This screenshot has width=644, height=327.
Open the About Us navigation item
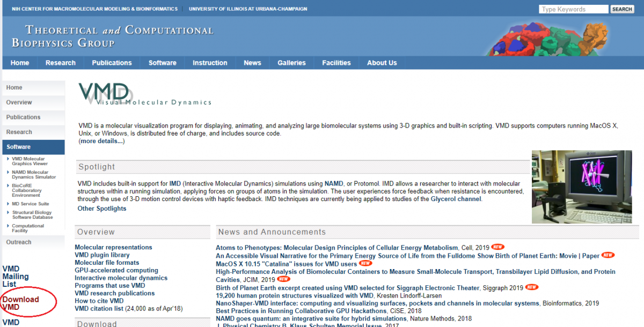[382, 63]
